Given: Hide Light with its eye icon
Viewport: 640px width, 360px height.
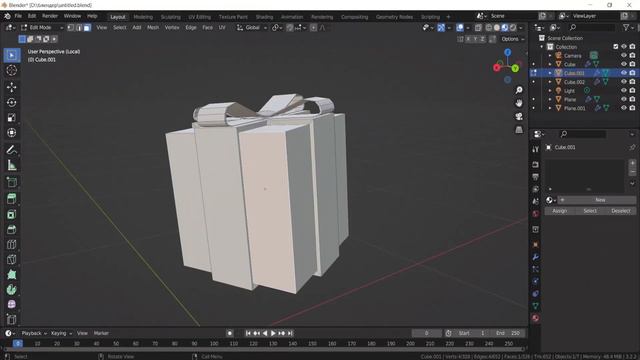Looking at the screenshot, I should (624, 91).
